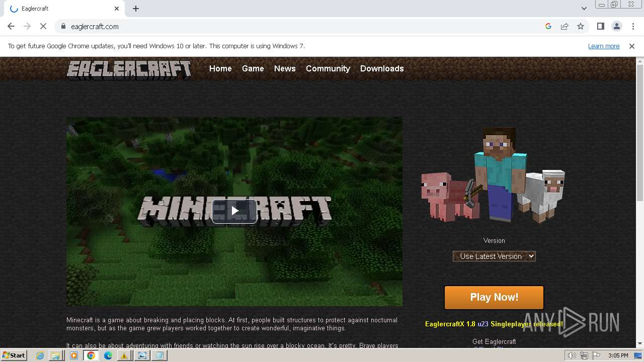Image resolution: width=644 pixels, height=362 pixels.
Task: Click the 3:05 PM system clock
Action: click(x=618, y=355)
